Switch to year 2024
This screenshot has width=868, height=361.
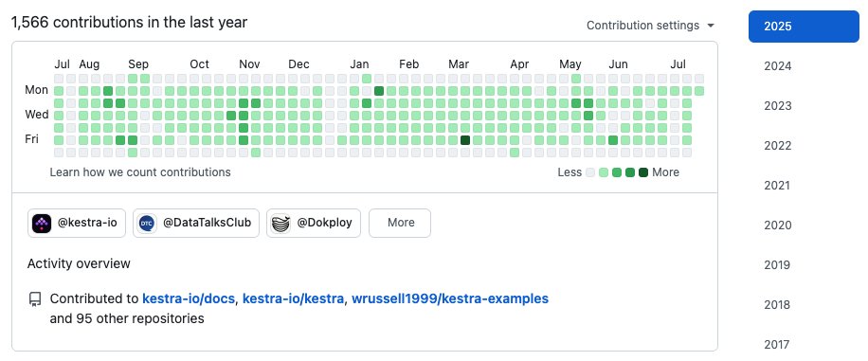(778, 66)
